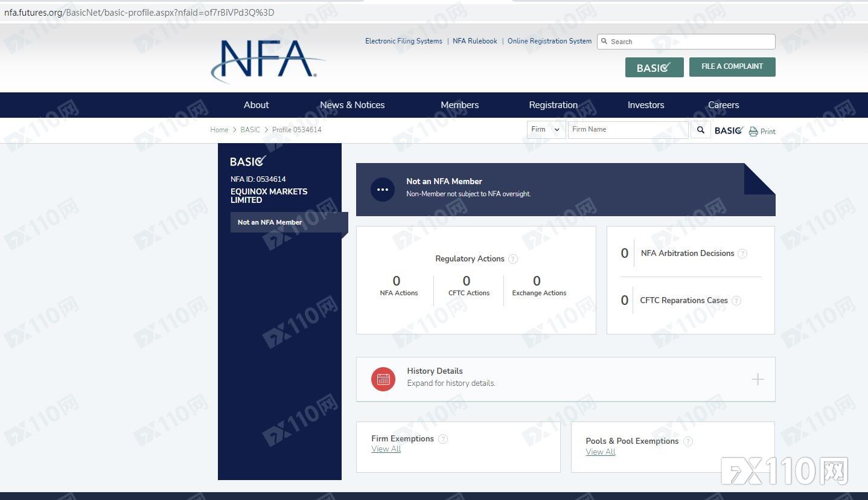
Task: Click the magnifier icon in the Search box
Action: [605, 42]
